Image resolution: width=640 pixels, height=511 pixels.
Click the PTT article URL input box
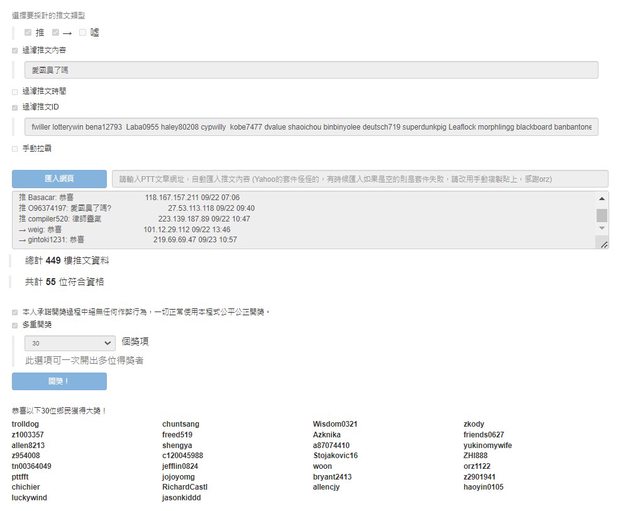360,178
